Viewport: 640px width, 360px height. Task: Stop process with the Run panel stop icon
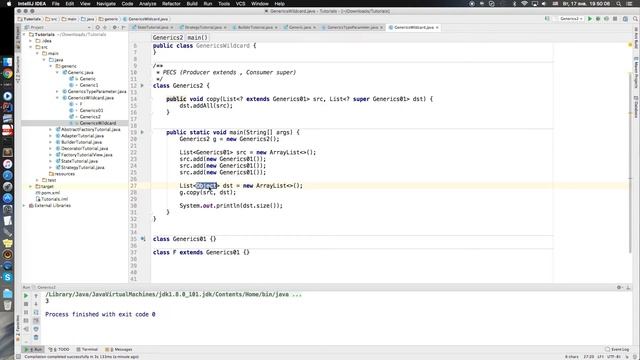(26, 304)
